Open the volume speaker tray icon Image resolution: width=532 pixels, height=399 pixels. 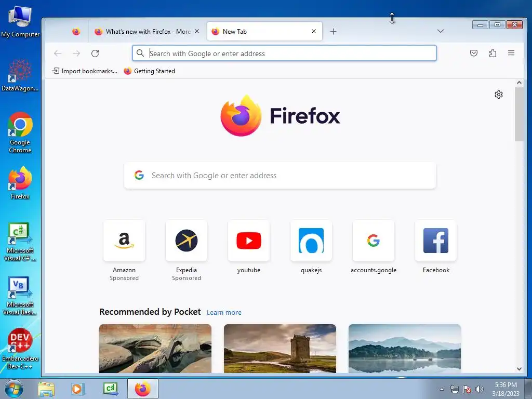point(479,389)
